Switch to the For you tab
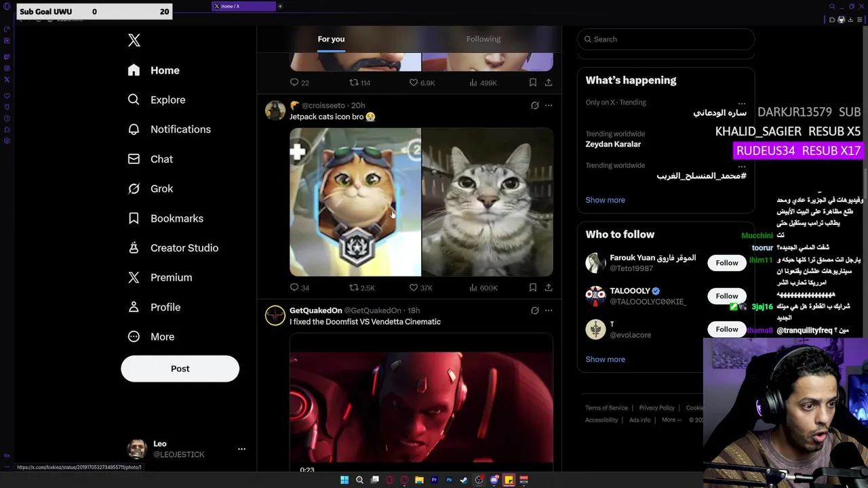868x488 pixels. coord(331,39)
